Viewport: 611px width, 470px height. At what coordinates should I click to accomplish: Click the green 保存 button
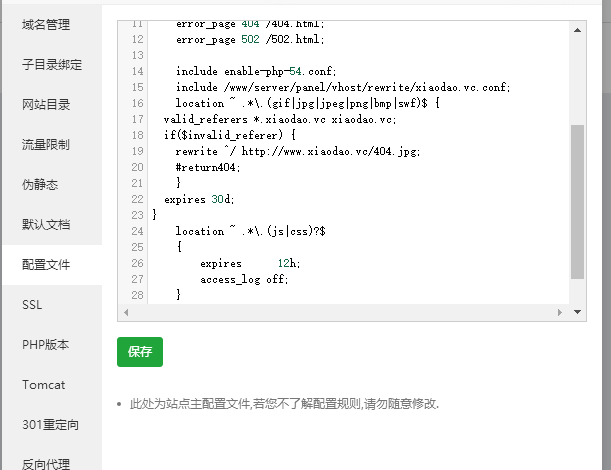[140, 352]
